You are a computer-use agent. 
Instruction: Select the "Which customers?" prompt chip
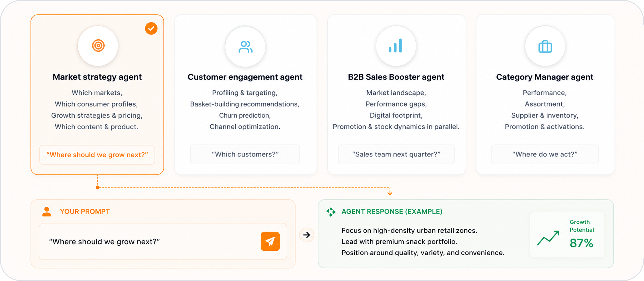(245, 154)
